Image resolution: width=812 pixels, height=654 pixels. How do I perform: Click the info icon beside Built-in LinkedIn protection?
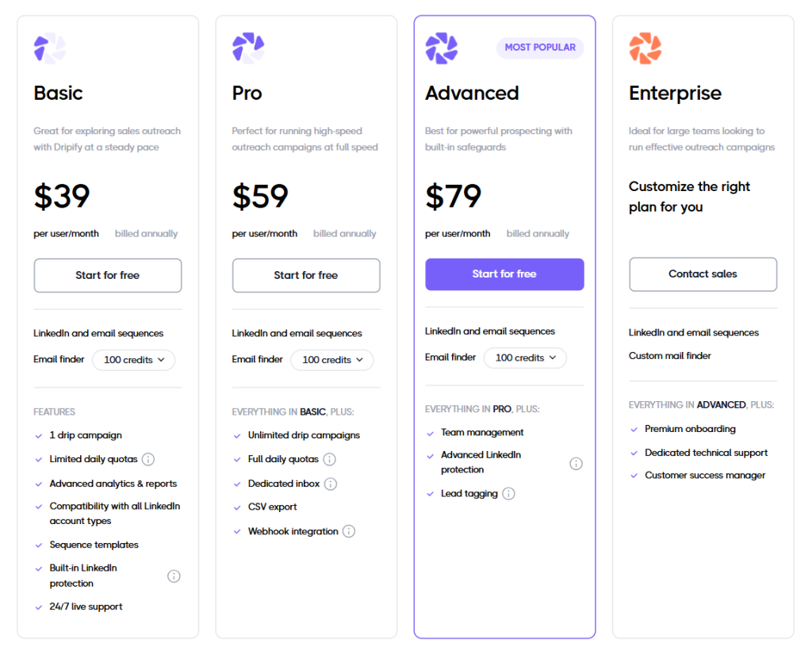tap(174, 576)
